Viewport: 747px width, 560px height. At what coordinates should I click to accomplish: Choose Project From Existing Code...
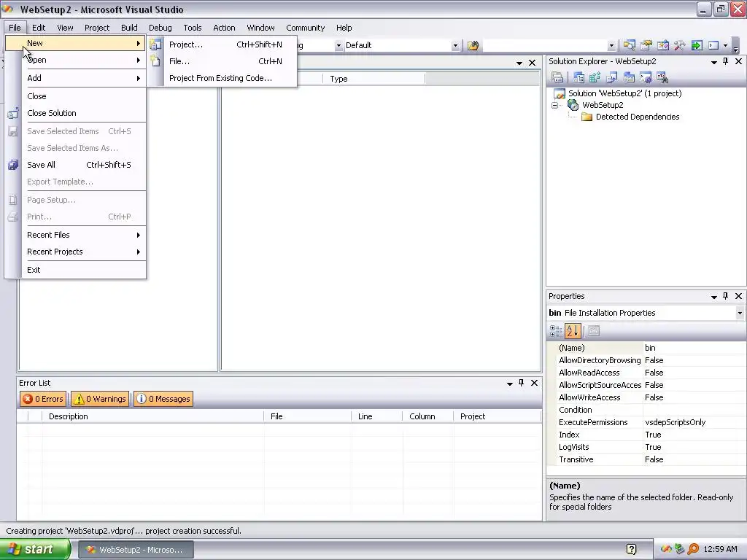pos(222,78)
